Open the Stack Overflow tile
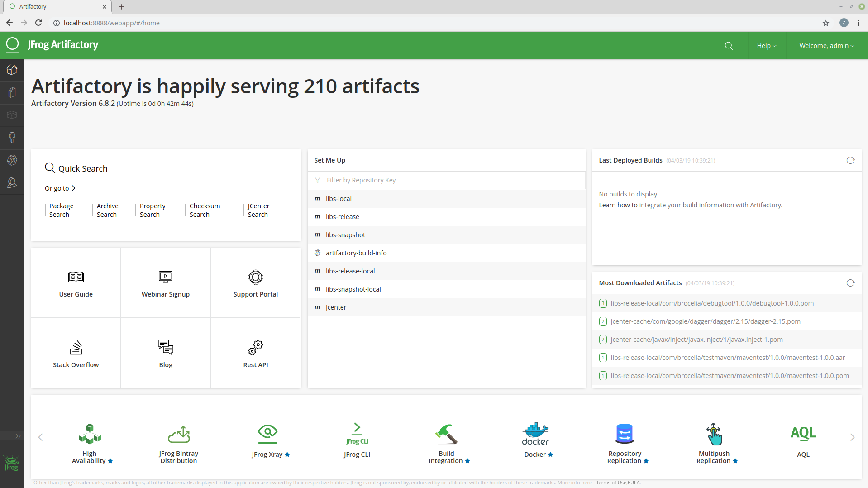Image resolution: width=868 pixels, height=488 pixels. (76, 353)
